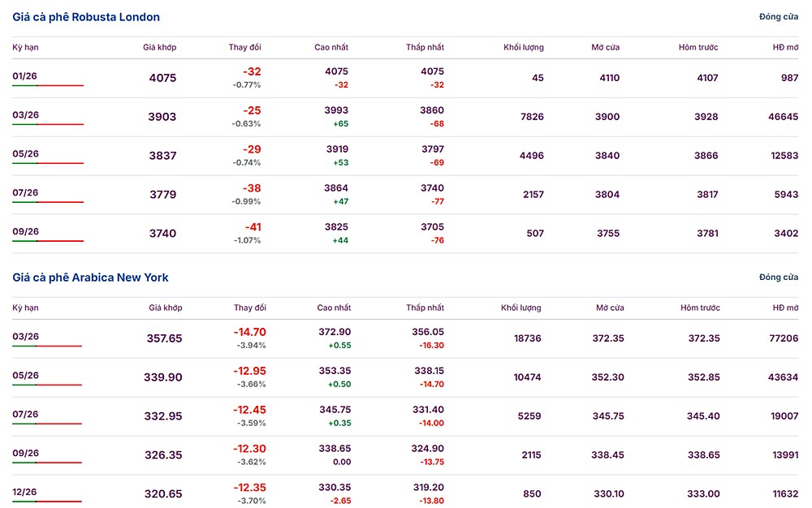Click the Khối lượng header in Robusta table
Screen dimensions: 812x508
[524, 47]
